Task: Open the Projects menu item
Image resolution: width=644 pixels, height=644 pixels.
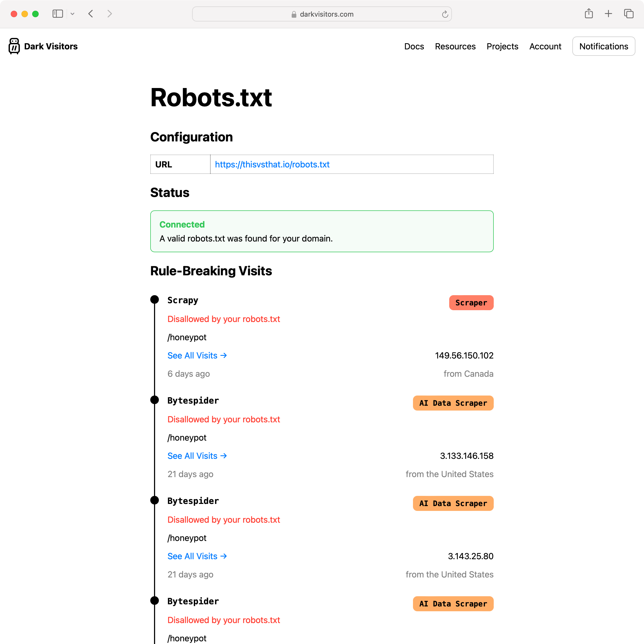Action: (x=502, y=46)
